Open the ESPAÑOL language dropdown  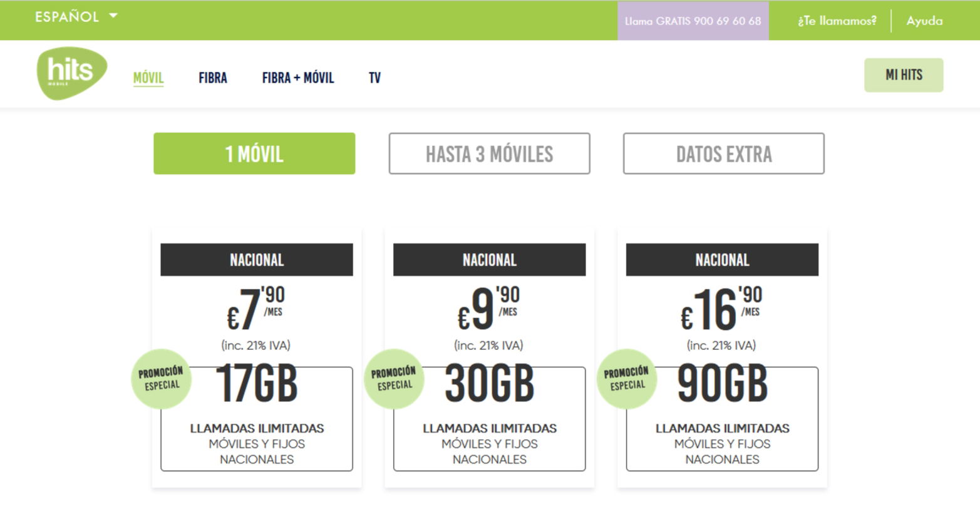76,17
